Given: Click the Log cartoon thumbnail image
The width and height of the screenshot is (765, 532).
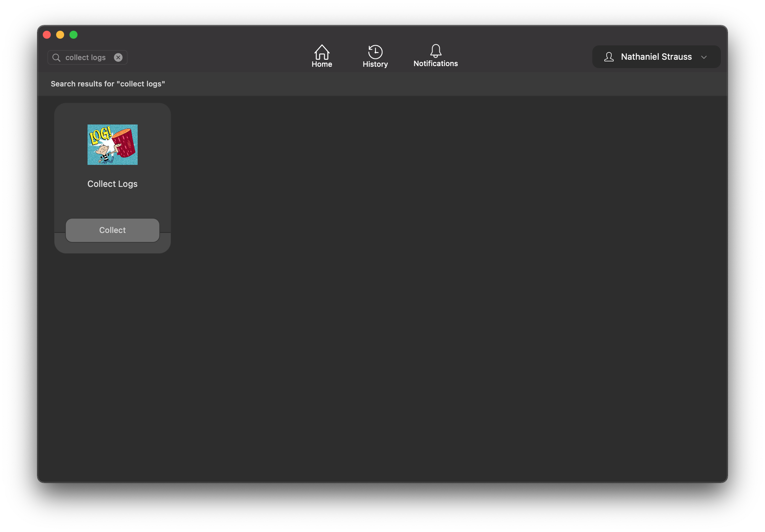Looking at the screenshot, I should (113, 145).
